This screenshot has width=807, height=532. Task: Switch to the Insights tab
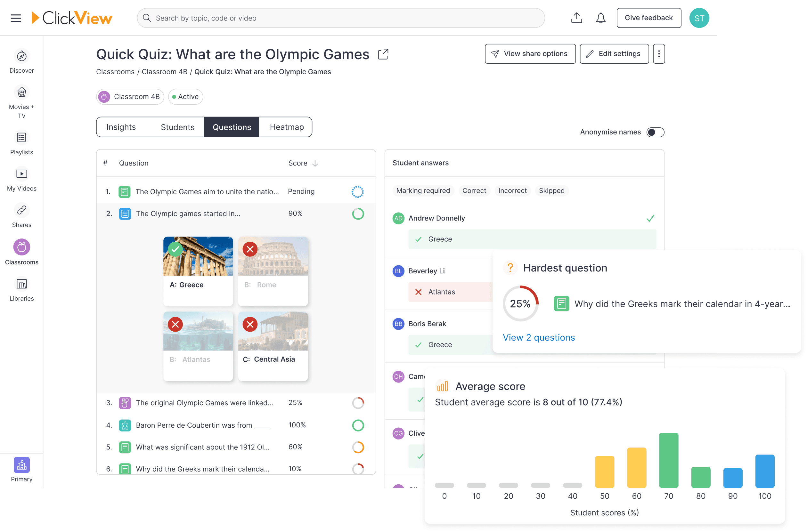coord(121,127)
